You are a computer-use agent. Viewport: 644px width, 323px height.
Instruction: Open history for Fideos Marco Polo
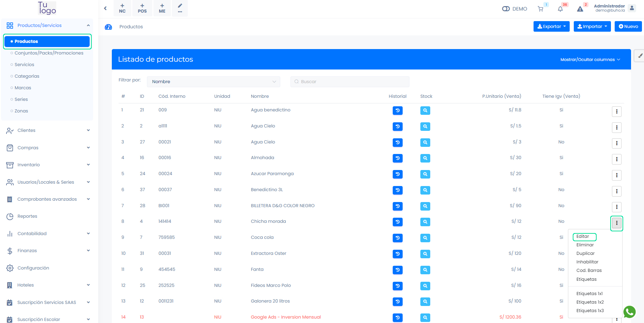[398, 286]
